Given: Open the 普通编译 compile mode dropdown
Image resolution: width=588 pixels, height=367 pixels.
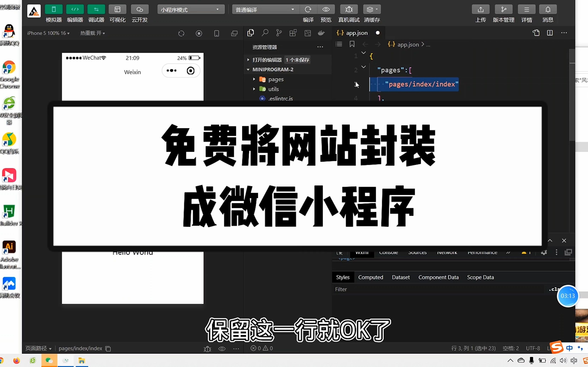Looking at the screenshot, I should 266,10.
